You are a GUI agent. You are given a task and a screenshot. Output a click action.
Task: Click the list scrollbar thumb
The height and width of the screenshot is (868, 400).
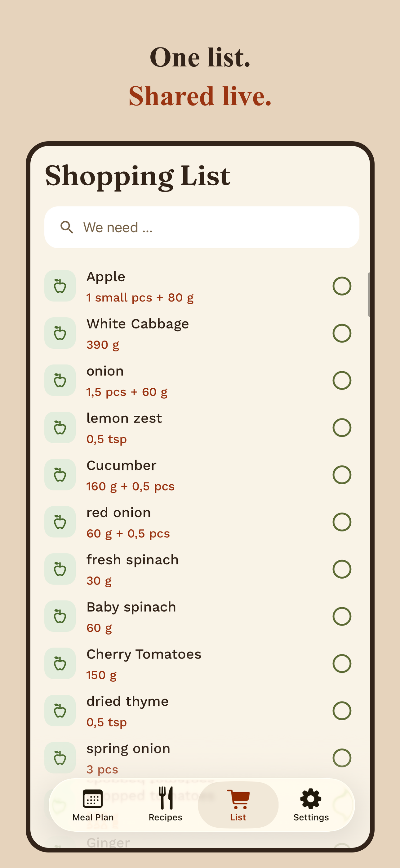click(369, 295)
